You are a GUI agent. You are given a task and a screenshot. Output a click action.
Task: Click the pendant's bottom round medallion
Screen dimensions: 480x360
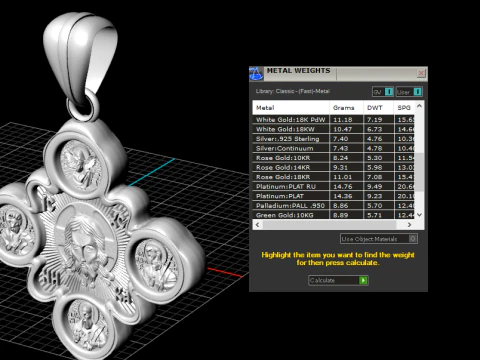pos(87,327)
